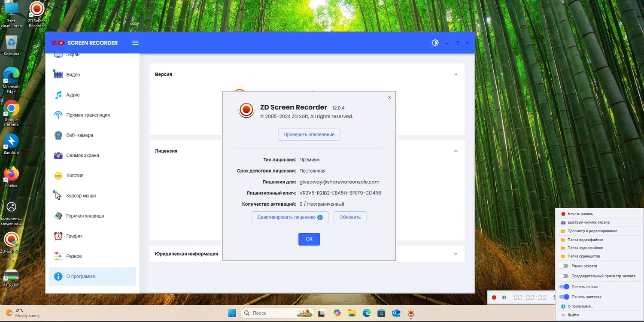
Task: Open Курсор мыши settings
Action: coord(92,196)
